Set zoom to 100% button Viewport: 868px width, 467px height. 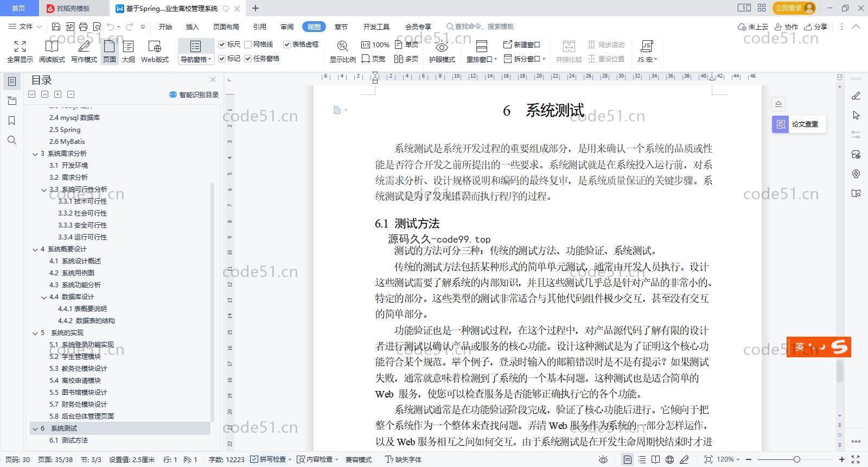pyautogui.click(x=375, y=45)
